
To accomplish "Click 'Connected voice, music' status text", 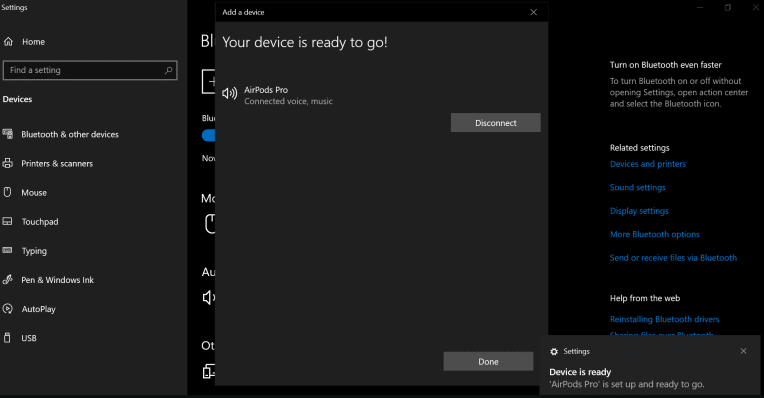I will tap(288, 101).
